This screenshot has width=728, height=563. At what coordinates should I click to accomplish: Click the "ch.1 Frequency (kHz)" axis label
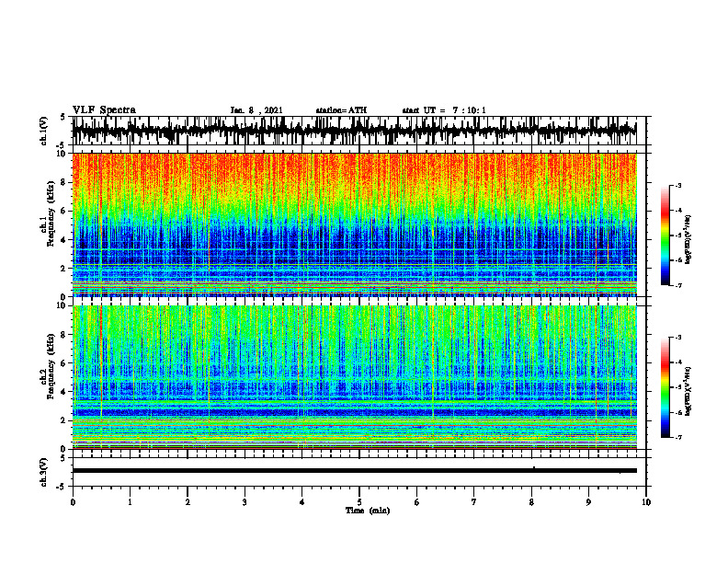[48, 214]
